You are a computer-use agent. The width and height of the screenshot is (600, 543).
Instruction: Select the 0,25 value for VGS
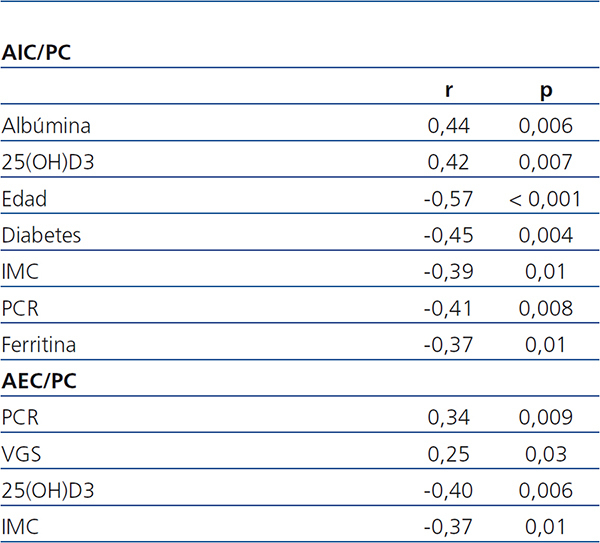click(450, 453)
